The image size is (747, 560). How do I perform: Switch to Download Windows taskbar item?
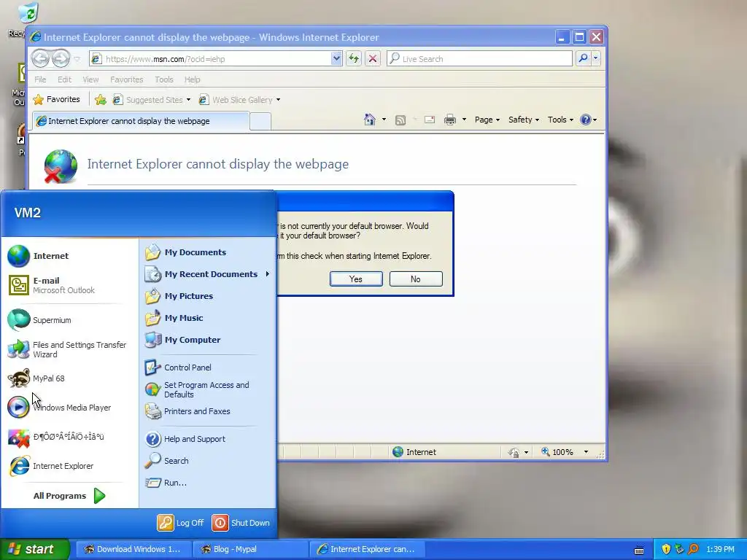click(133, 549)
